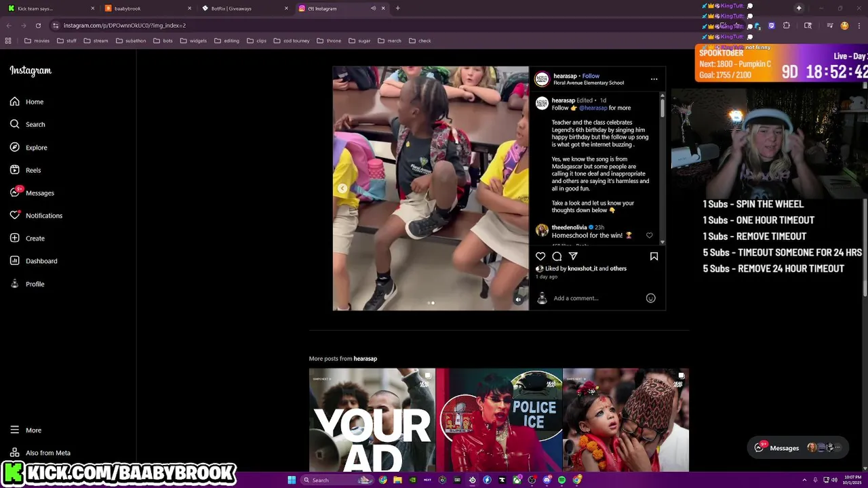Open the stream bookmark folder

click(96, 41)
